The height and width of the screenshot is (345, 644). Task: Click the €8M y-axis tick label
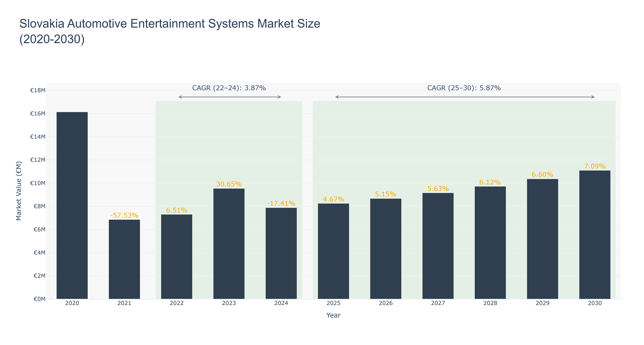pyautogui.click(x=39, y=206)
